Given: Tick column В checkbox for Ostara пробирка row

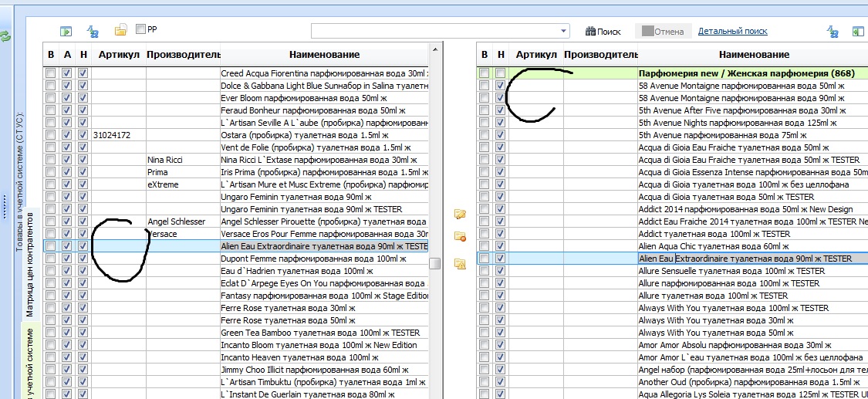Looking at the screenshot, I should [51, 134].
